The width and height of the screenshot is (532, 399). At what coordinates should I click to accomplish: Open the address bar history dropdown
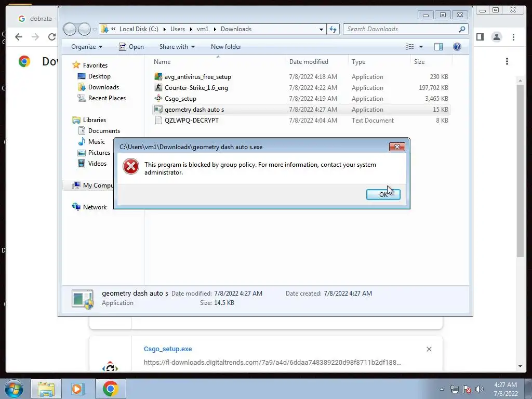click(x=321, y=29)
